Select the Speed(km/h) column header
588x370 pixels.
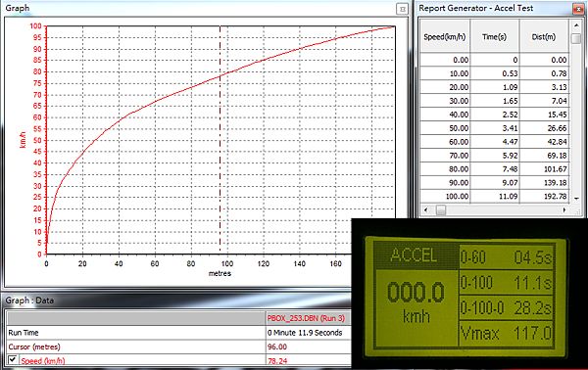[445, 36]
